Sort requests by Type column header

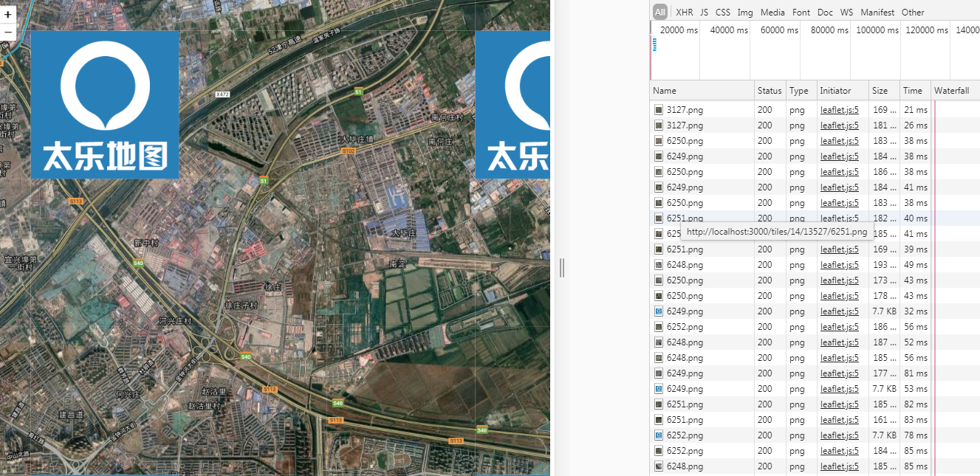(801, 91)
